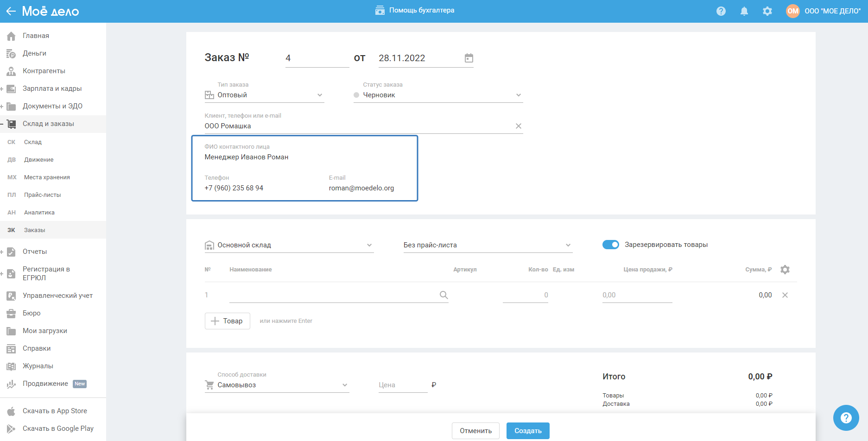
Task: Click the Создать button
Action: coord(527,431)
